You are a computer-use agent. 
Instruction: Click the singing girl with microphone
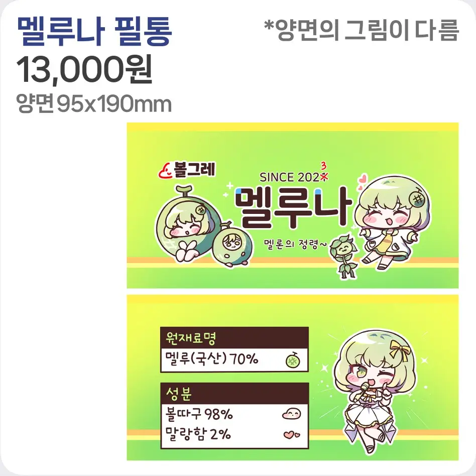378,392
